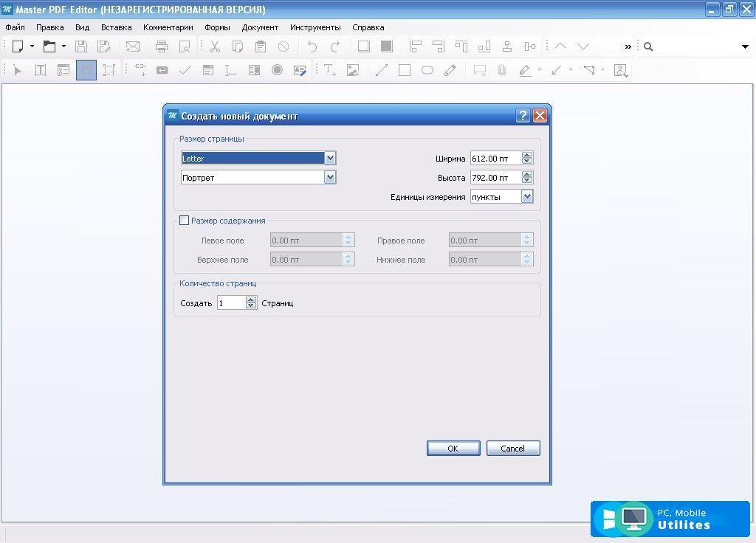Select the Ellipse drawing tool
756x543 pixels.
pos(427,70)
